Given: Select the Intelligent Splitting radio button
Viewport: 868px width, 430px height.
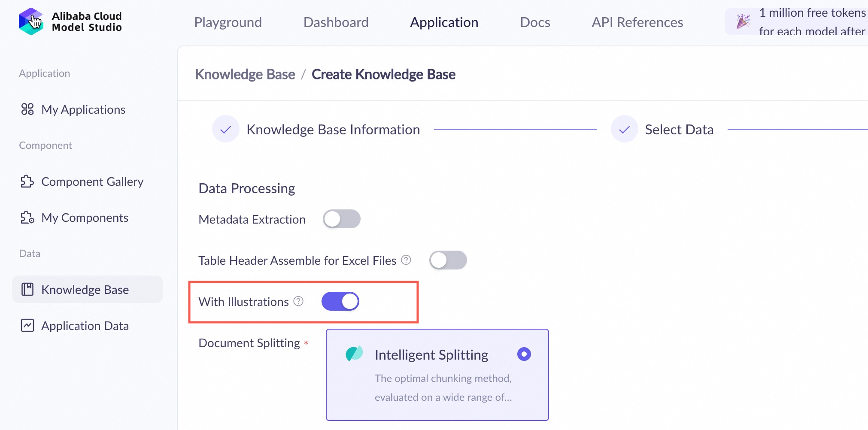Looking at the screenshot, I should tap(524, 354).
